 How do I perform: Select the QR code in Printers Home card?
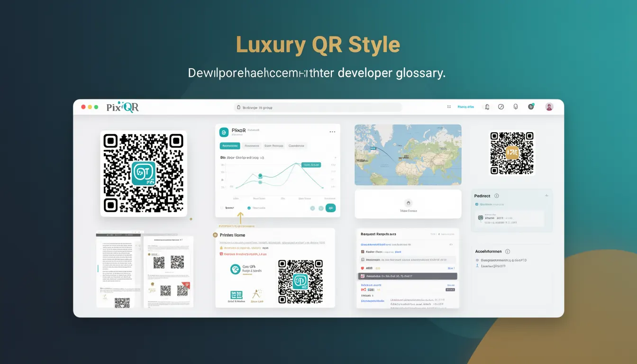[x=300, y=282]
